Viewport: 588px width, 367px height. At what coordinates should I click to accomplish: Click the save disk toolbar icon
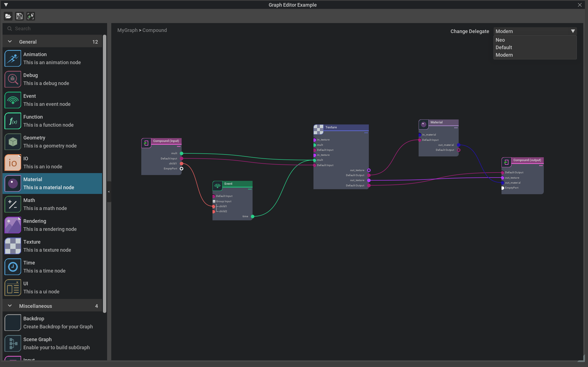(x=19, y=16)
